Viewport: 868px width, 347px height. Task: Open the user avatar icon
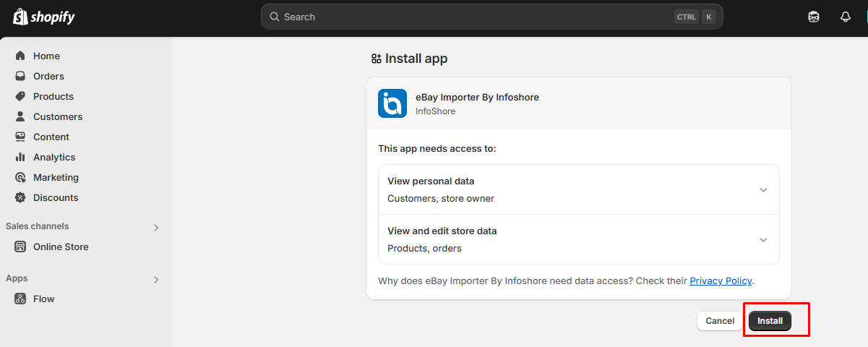814,17
